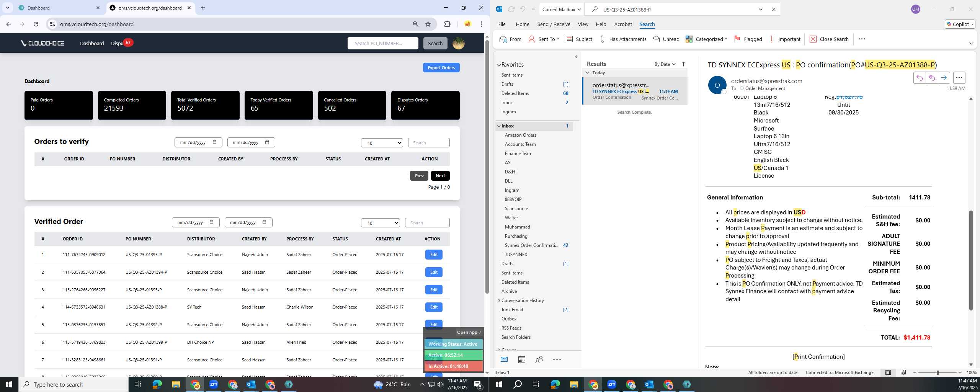
Task: Expand the Outlook ribbon chevron
Action: click(x=971, y=43)
